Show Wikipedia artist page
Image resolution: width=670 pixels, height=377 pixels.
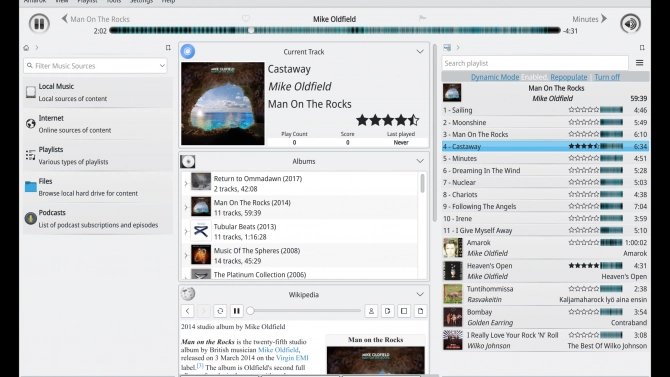[371, 311]
